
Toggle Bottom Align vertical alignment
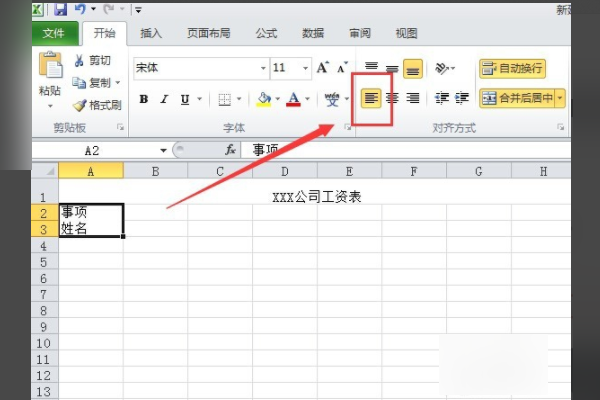(413, 69)
